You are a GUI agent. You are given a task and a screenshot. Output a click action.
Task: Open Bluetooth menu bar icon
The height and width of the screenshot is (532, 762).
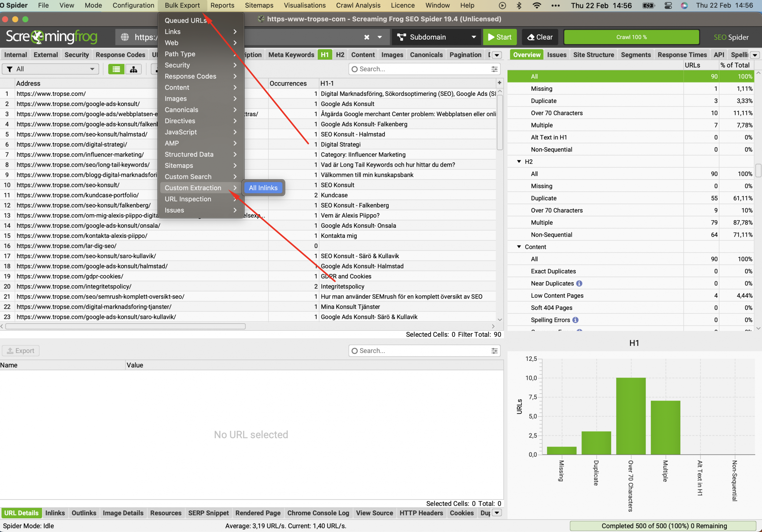[519, 5]
